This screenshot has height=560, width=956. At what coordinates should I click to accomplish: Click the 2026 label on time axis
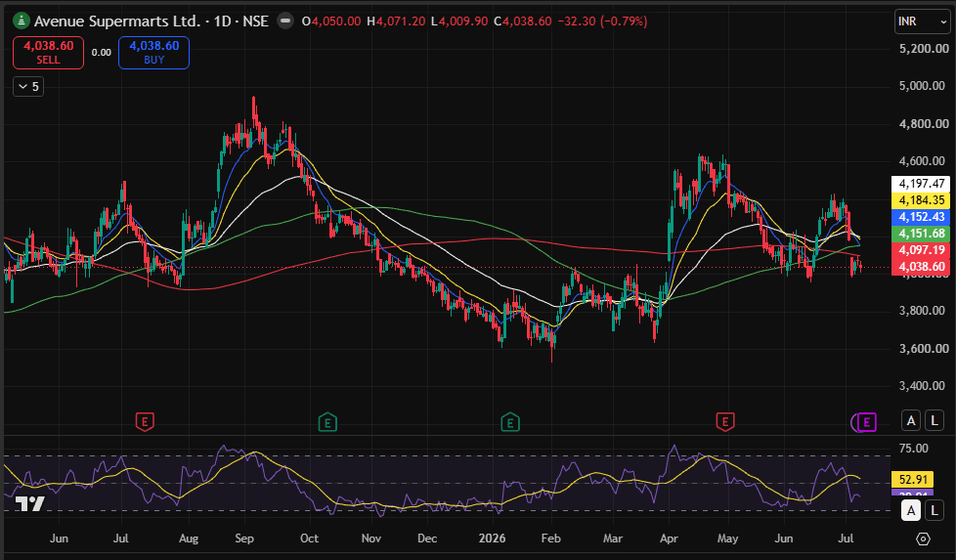pos(492,538)
